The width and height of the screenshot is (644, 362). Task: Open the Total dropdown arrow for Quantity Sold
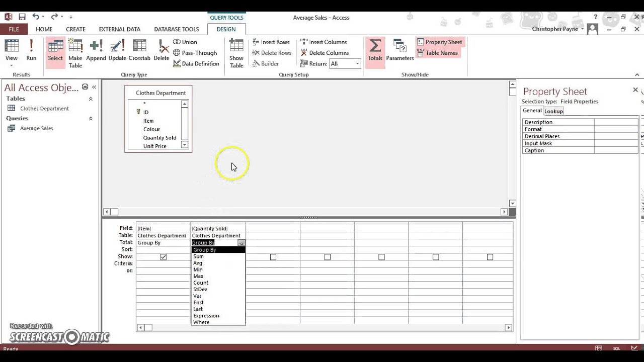[x=242, y=243]
